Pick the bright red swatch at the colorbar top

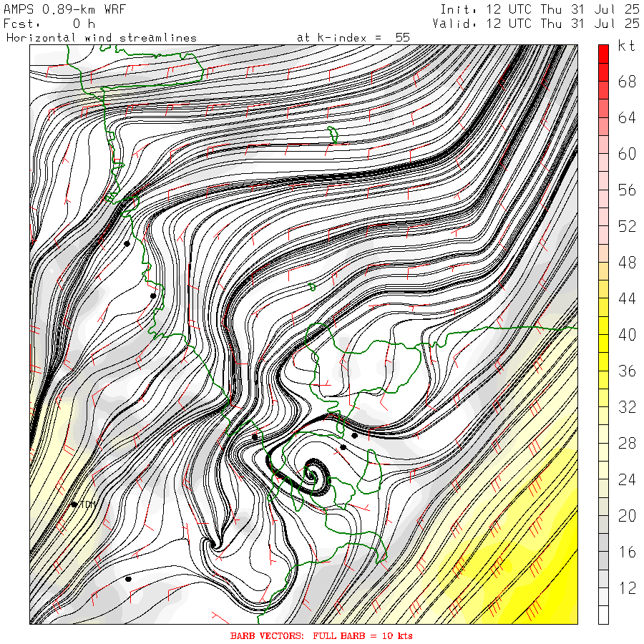point(603,54)
